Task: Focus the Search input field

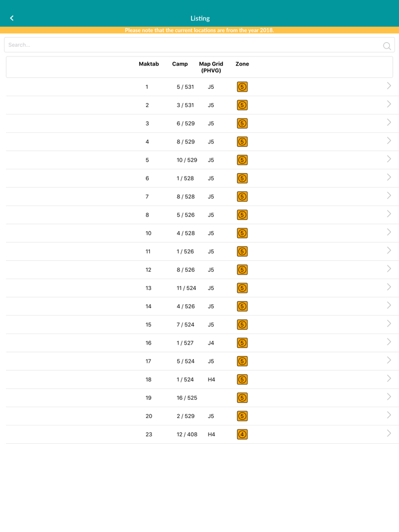Action: (199, 45)
